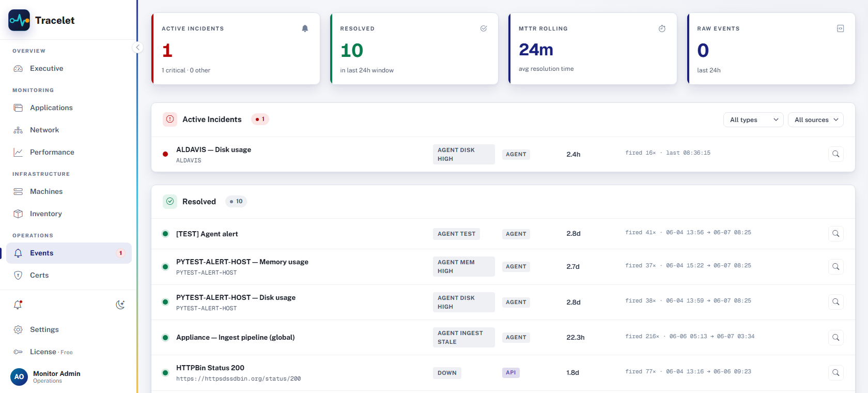The width and height of the screenshot is (868, 393).
Task: Click '[TEST] Agent alert' row title
Action: pos(207,234)
